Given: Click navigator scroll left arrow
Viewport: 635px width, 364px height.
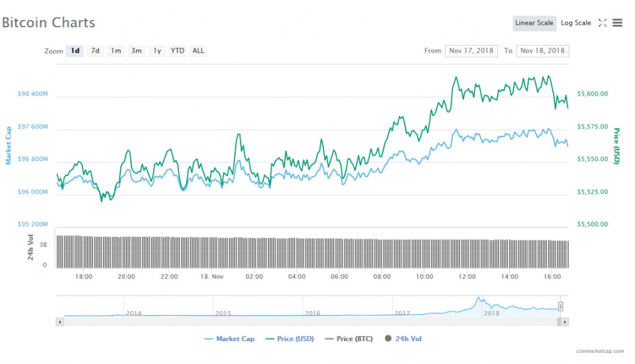Looking at the screenshot, I should pyautogui.click(x=60, y=322).
